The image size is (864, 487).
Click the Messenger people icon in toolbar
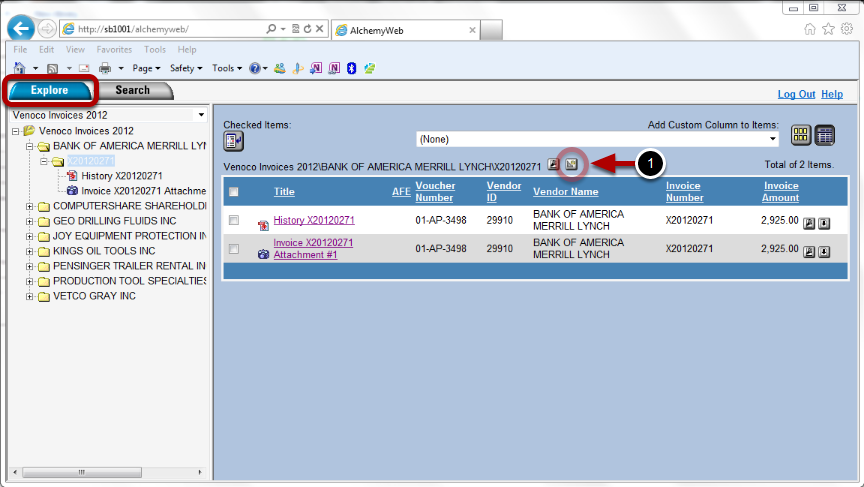[x=280, y=68]
